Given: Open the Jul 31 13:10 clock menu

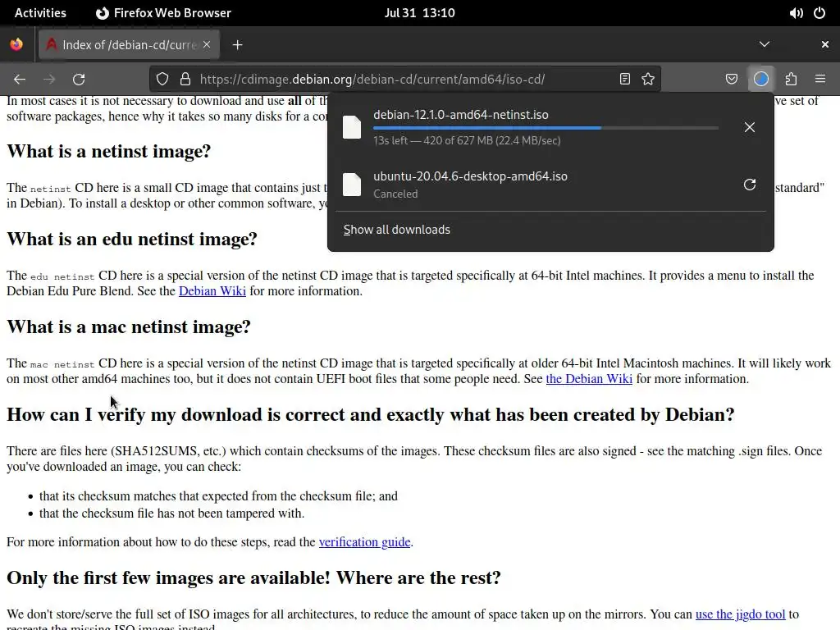Looking at the screenshot, I should [419, 13].
